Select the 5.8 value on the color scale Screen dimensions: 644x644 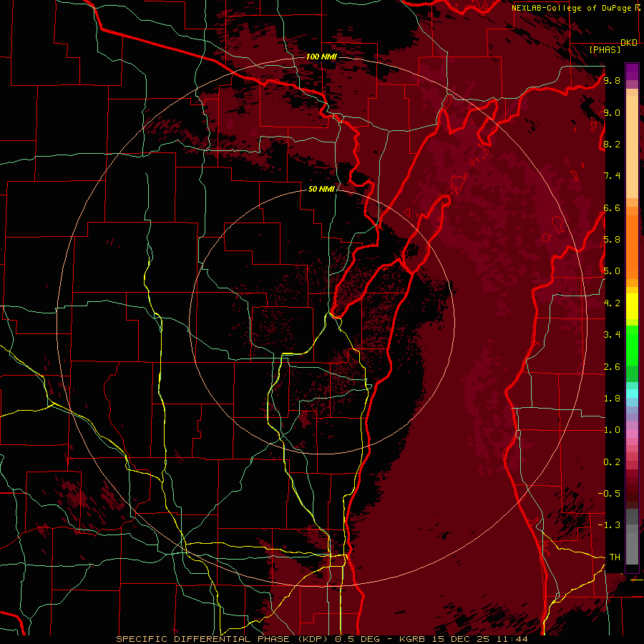coord(612,240)
